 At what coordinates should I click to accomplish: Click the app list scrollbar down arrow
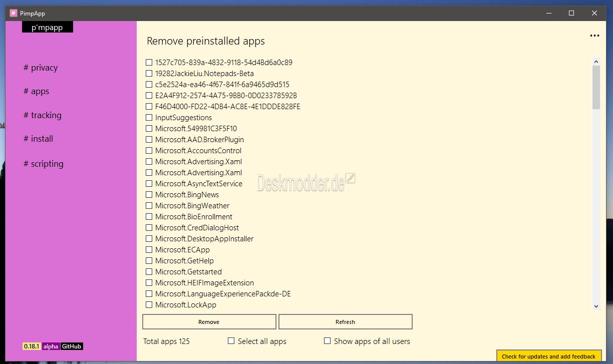[x=596, y=306]
